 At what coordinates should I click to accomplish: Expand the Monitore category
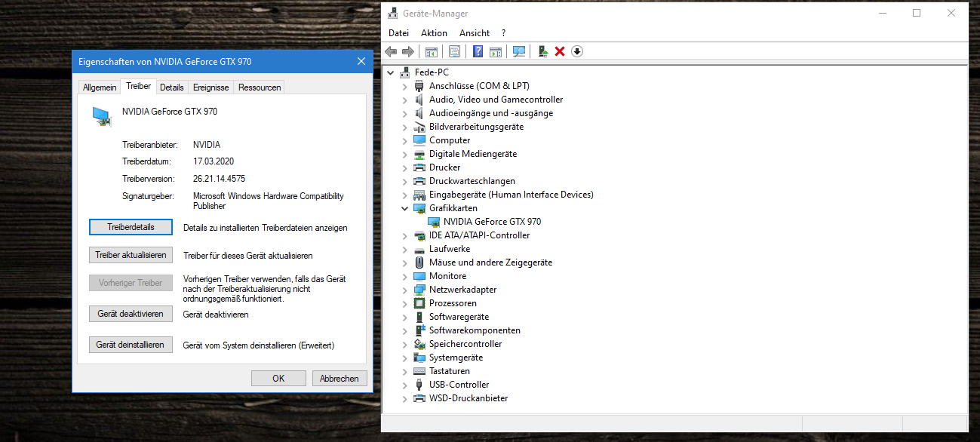pyautogui.click(x=404, y=276)
